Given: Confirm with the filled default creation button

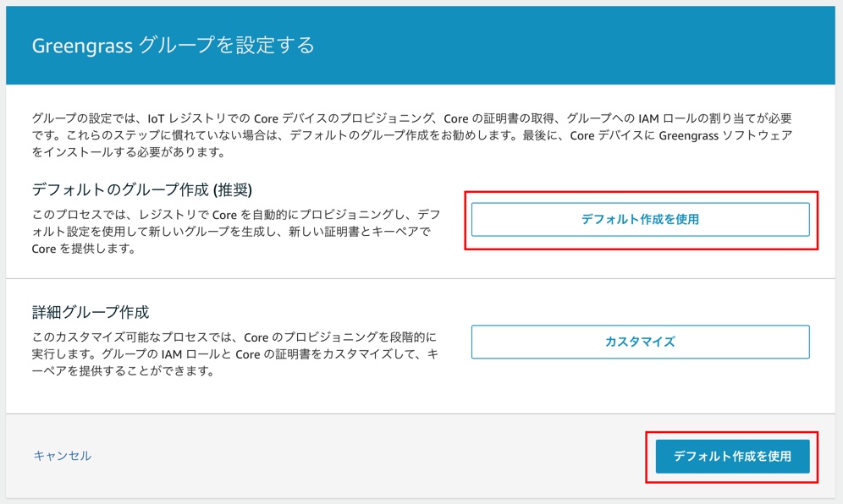Looking at the screenshot, I should 732,456.
